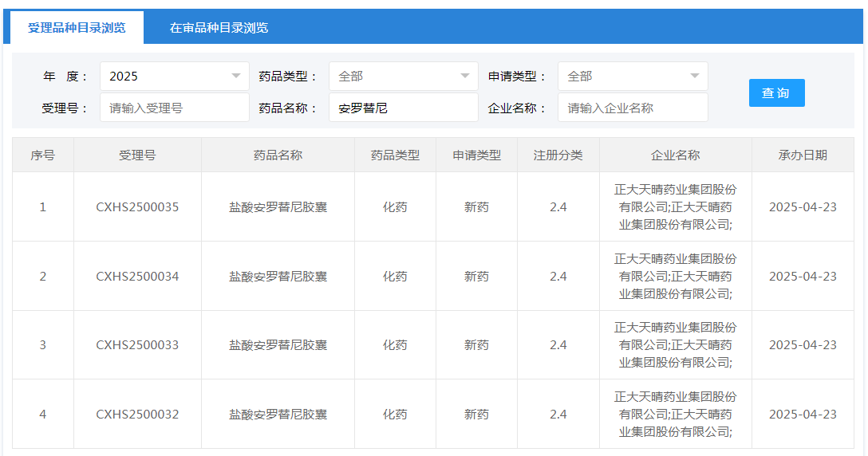Click the 企业名称 column header
The width and height of the screenshot is (868, 456).
point(676,155)
